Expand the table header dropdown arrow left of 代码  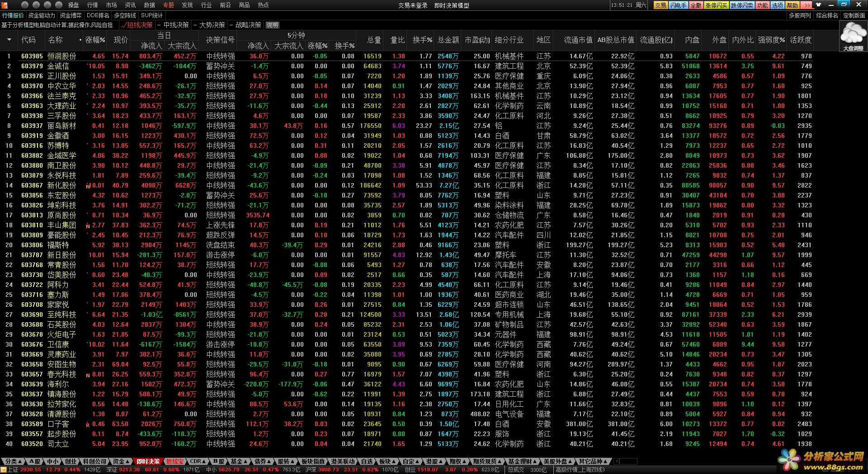click(x=9, y=40)
